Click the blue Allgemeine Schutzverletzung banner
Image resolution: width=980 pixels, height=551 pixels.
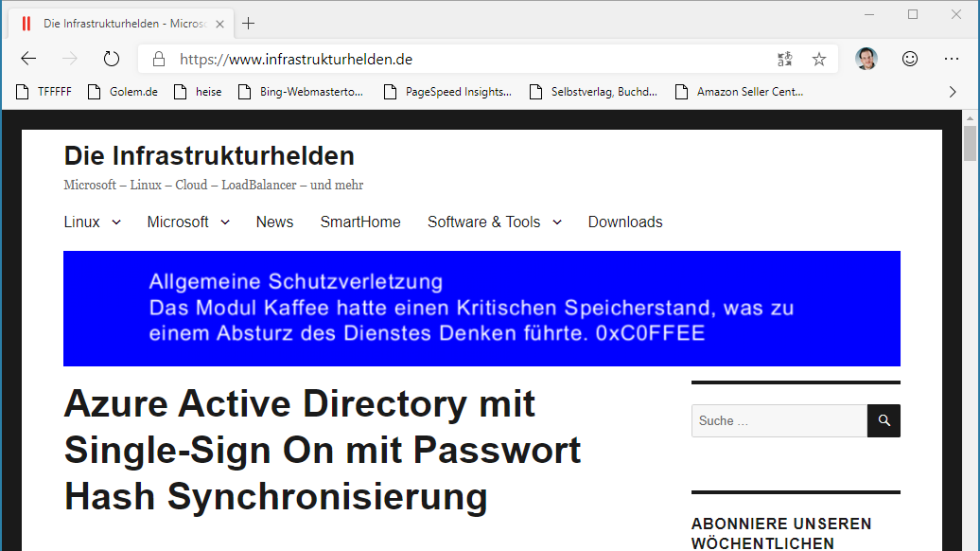(481, 309)
